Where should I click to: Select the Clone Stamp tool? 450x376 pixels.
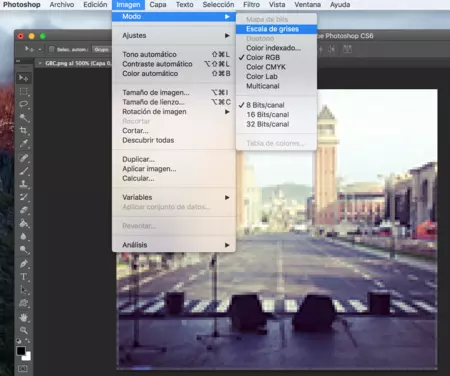[23, 184]
